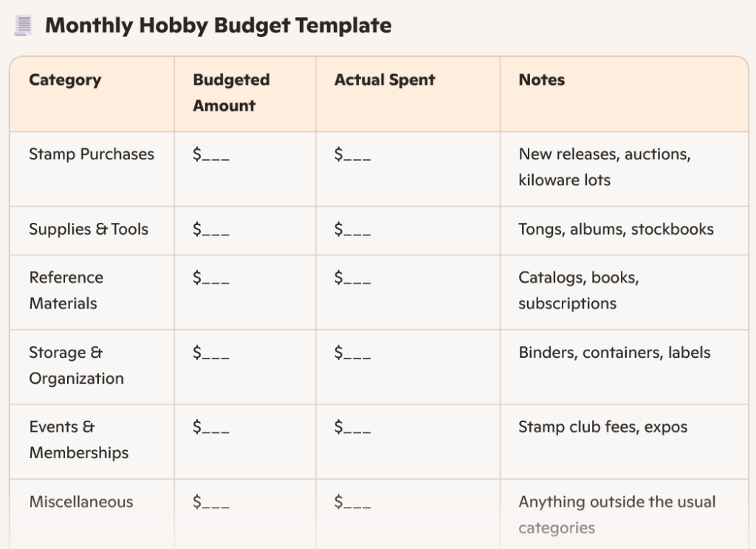Select the Budgeted Amount column header

(231, 93)
